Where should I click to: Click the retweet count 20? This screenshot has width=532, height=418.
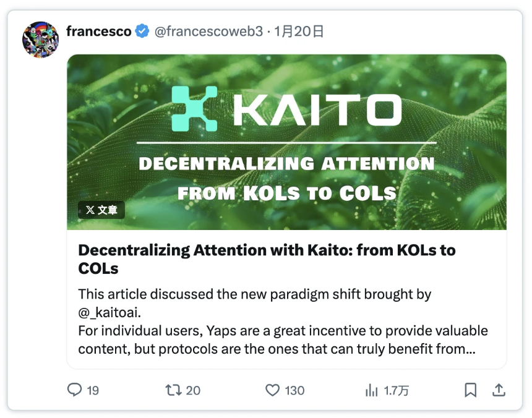coord(193,391)
